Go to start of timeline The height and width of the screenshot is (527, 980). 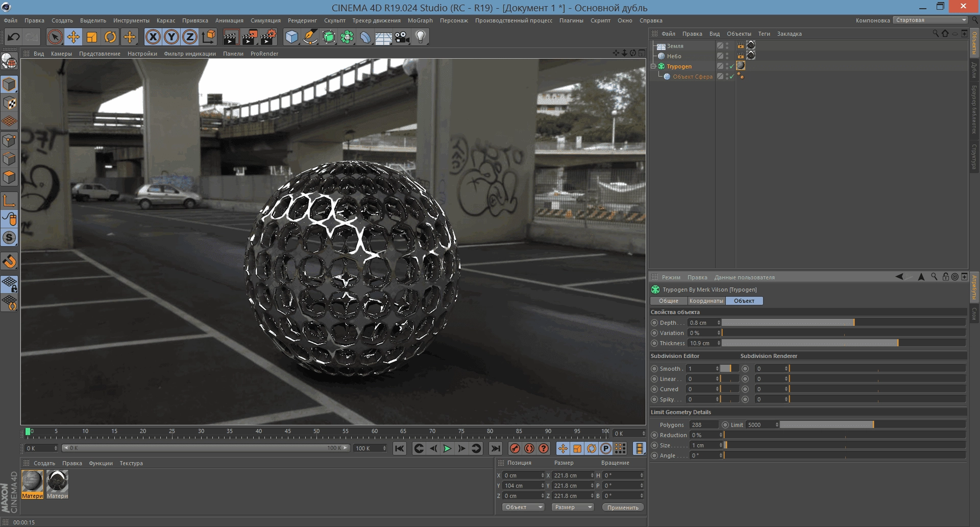point(400,448)
